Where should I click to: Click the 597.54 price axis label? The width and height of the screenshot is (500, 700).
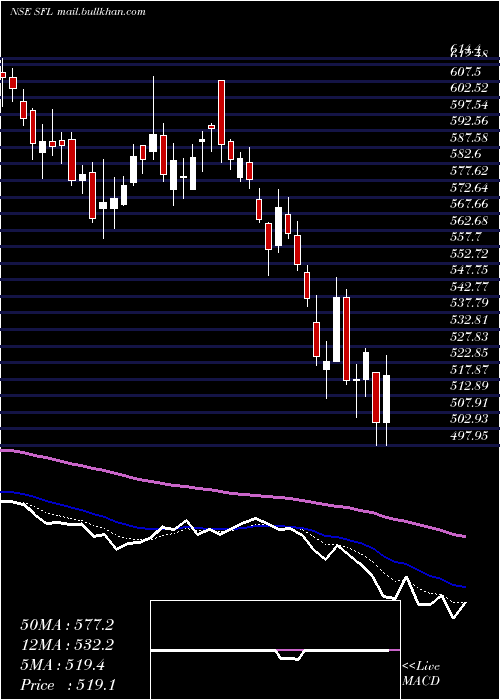point(469,105)
